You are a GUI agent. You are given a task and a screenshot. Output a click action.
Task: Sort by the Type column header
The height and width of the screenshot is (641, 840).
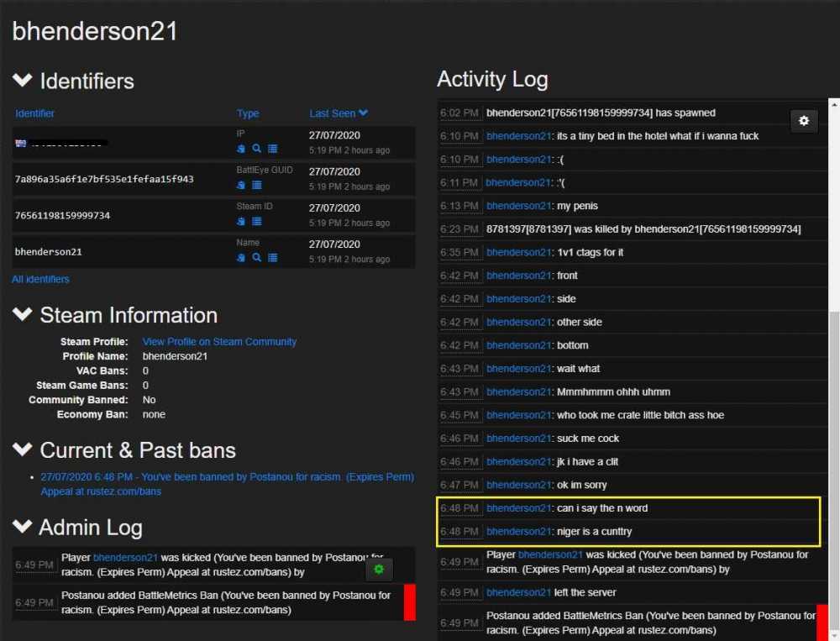pos(248,113)
